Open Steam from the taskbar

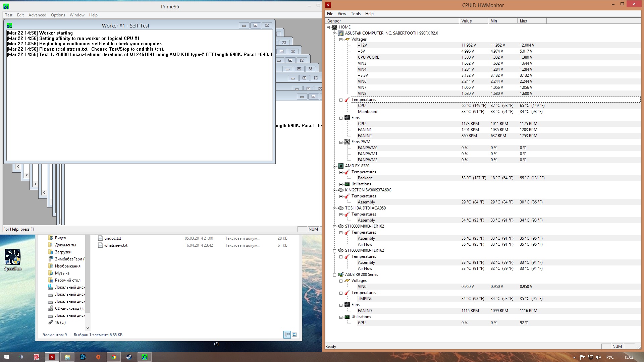129,357
